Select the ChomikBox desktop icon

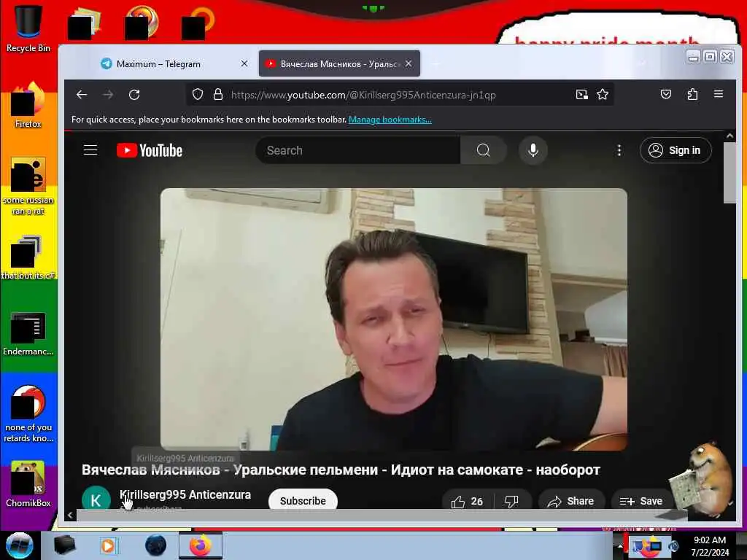28,484
